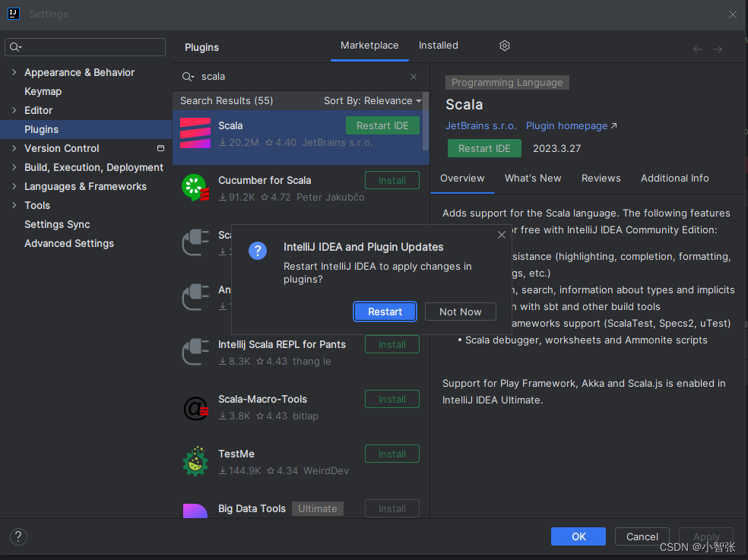Click the TestMe plugin icon
The width and height of the screenshot is (748, 560).
click(x=195, y=461)
